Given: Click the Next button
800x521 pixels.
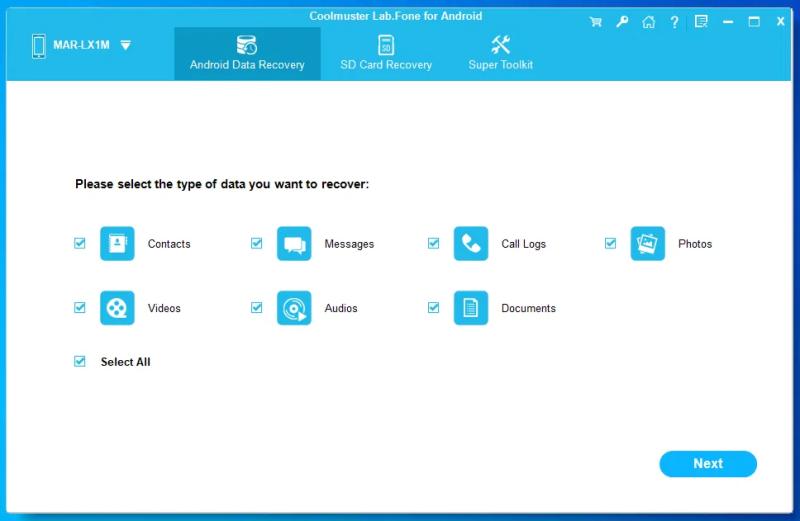Looking at the screenshot, I should point(708,464).
